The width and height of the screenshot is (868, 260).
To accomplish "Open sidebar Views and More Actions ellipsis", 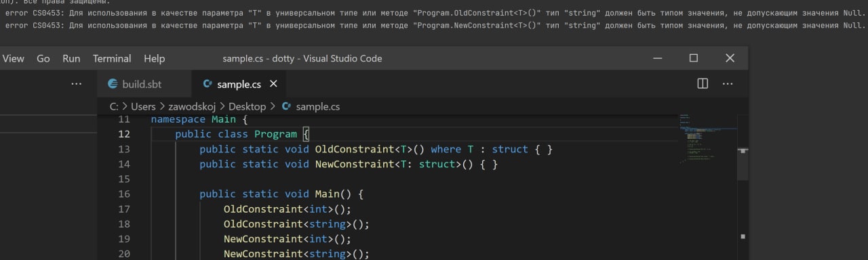I will click(76, 83).
